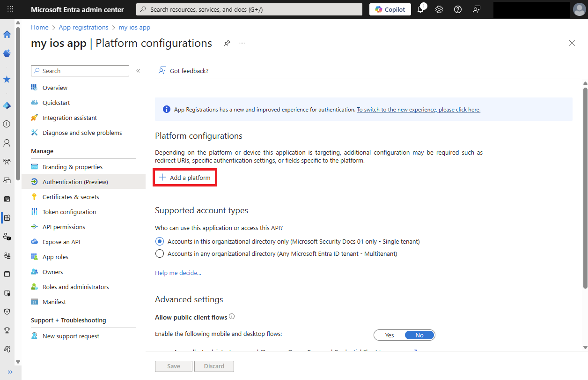The height and width of the screenshot is (380, 588).
Task: Open the Entra ID diamond icon
Action: [7, 105]
